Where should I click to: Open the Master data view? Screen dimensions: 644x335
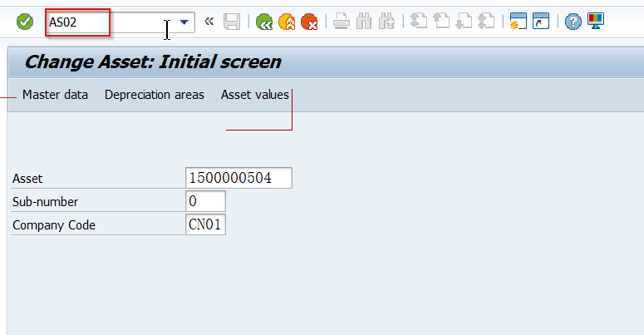pos(55,95)
